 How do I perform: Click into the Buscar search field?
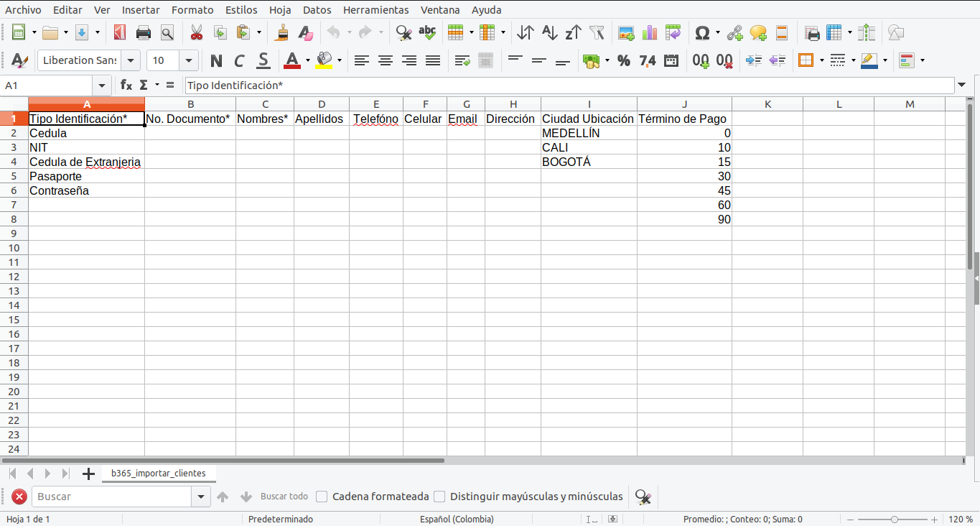112,497
